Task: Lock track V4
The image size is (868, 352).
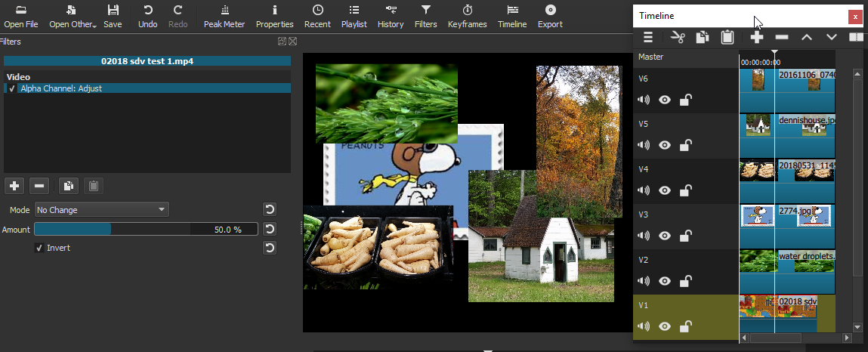Action: point(685,191)
